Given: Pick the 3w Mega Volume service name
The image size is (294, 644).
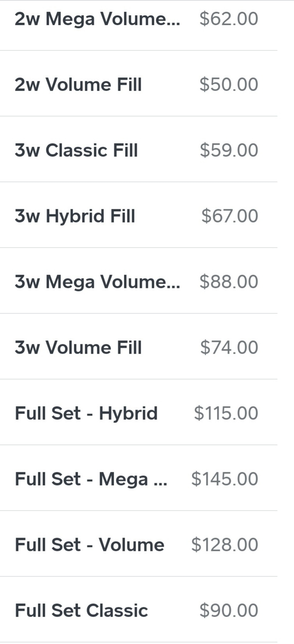Looking at the screenshot, I should pyautogui.click(x=97, y=282).
